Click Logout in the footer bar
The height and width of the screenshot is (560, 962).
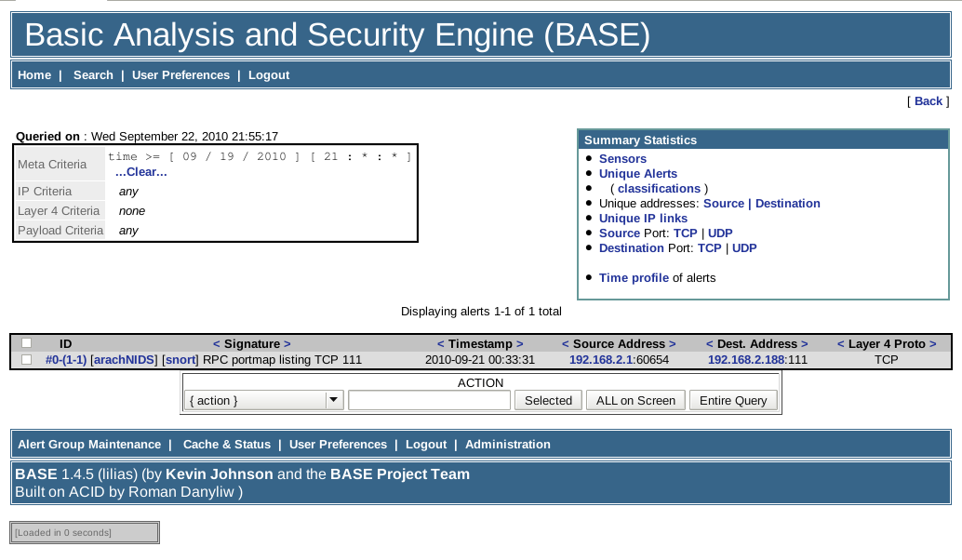pyautogui.click(x=426, y=444)
